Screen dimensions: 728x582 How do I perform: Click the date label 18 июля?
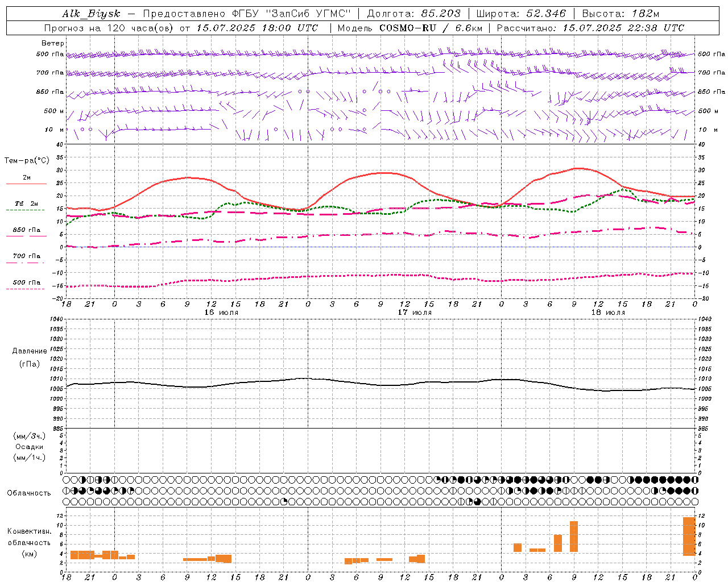click(608, 312)
